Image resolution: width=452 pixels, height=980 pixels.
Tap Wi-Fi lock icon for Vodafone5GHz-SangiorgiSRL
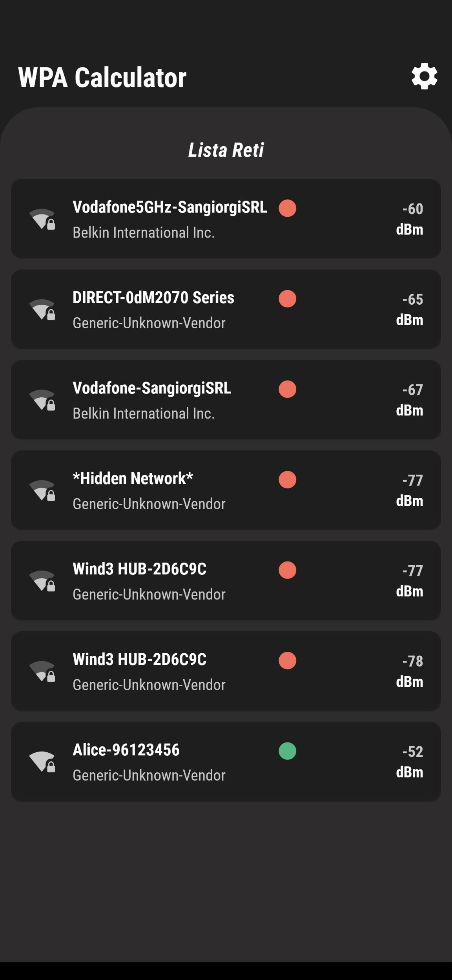(x=42, y=219)
